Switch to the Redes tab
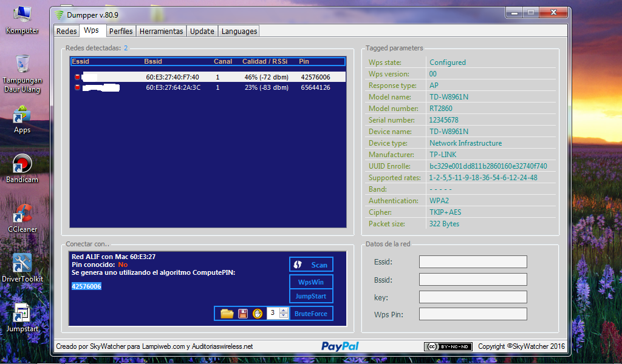Screen dimensions: 622x364 67,31
